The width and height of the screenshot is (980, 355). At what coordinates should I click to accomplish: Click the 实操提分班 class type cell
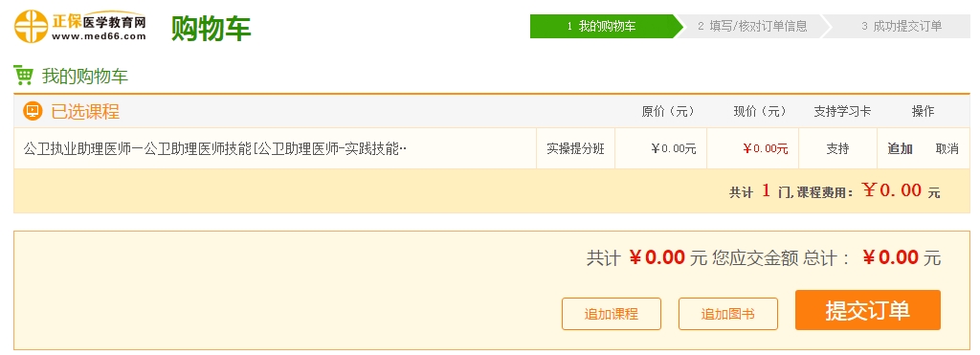[575, 148]
